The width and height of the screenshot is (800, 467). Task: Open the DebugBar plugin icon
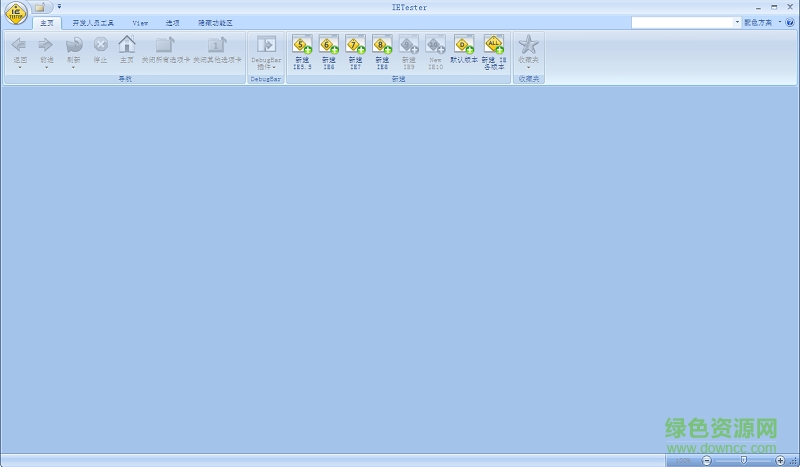pos(266,44)
